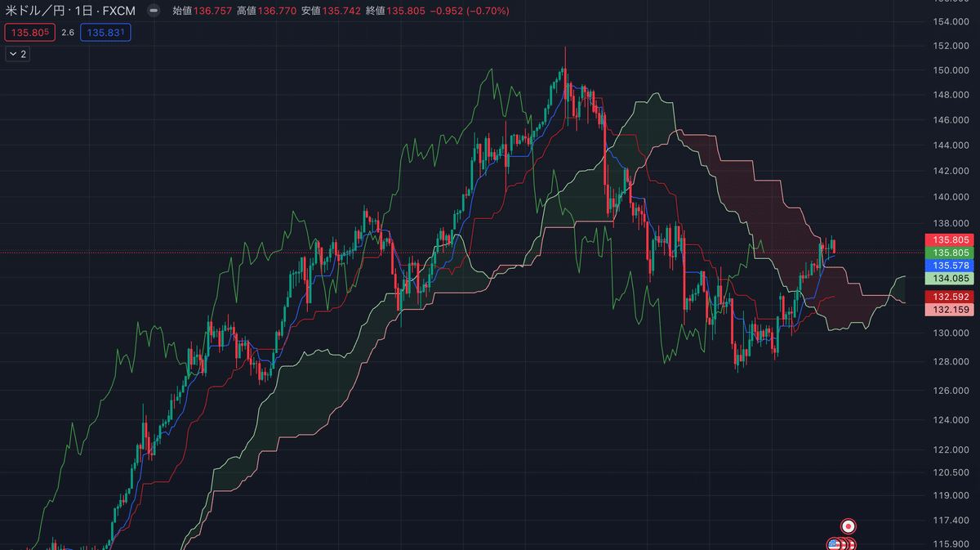Select the green 135.805 price scale label
Screen dimensions: 980x550
coord(950,253)
